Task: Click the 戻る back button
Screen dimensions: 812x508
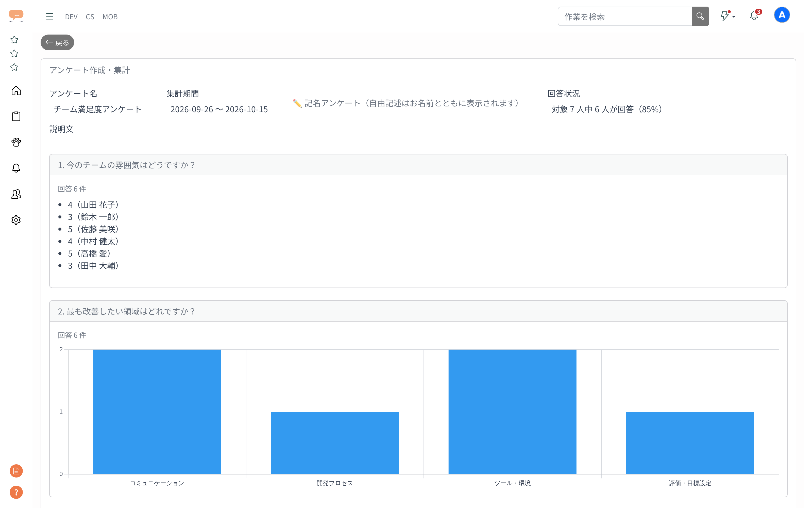Action: (57, 42)
